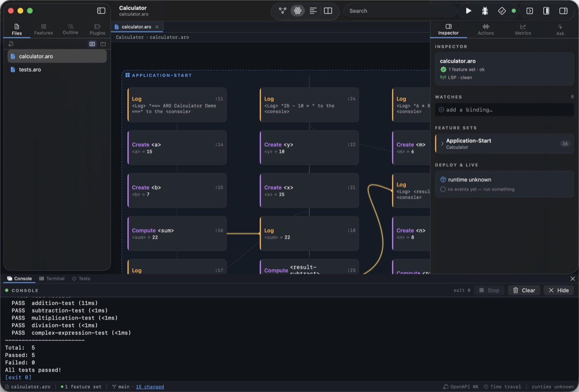Screen dimensions: 579x392
Task: Hide the console panel
Action: (x=558, y=290)
